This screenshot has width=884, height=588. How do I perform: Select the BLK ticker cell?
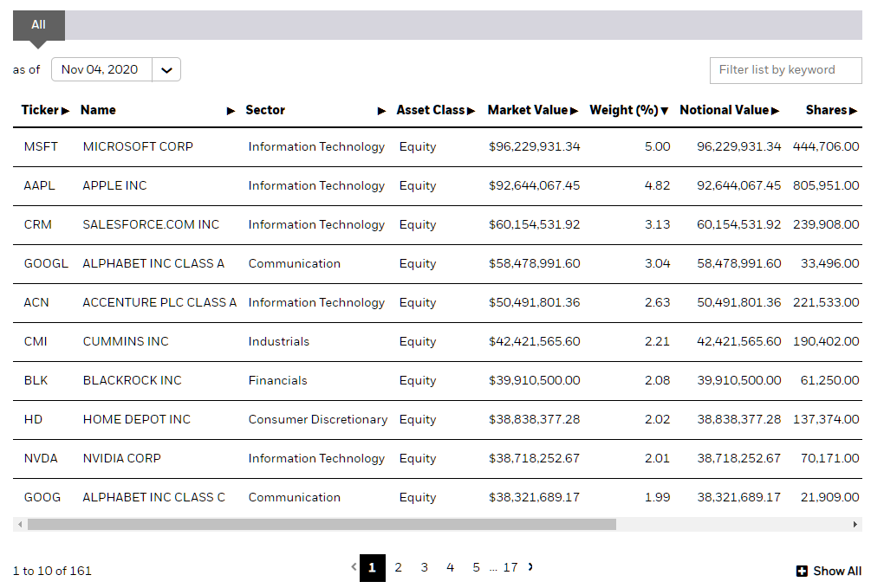click(36, 380)
